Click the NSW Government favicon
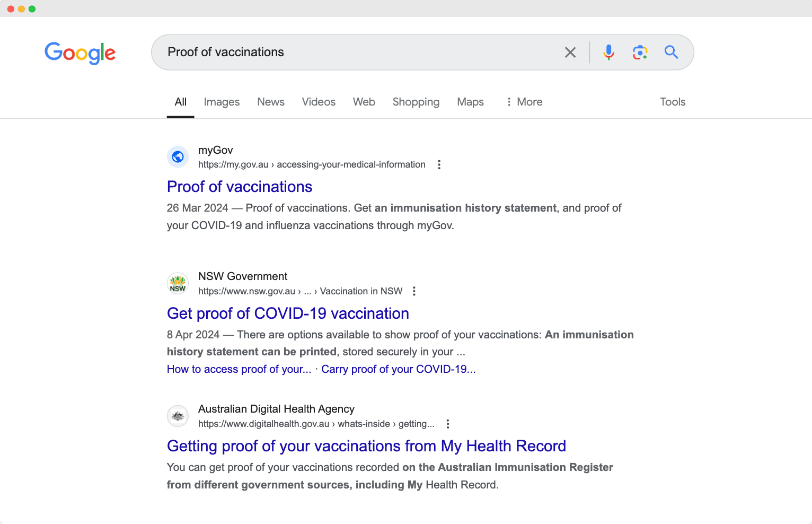 [x=178, y=283]
